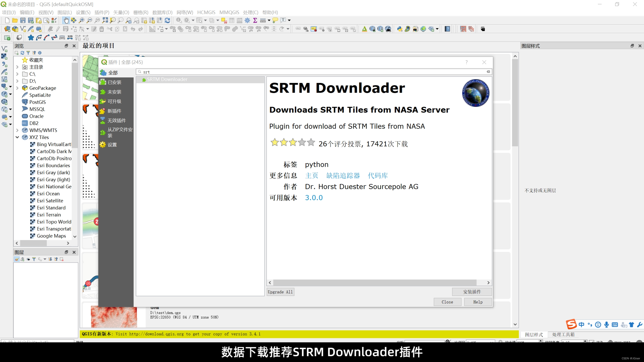Click the Add Raster Layer checkerboard icon

tap(4, 56)
